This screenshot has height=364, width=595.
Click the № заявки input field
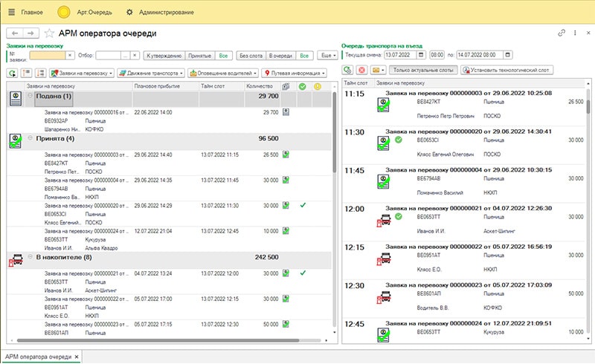[x=48, y=56]
